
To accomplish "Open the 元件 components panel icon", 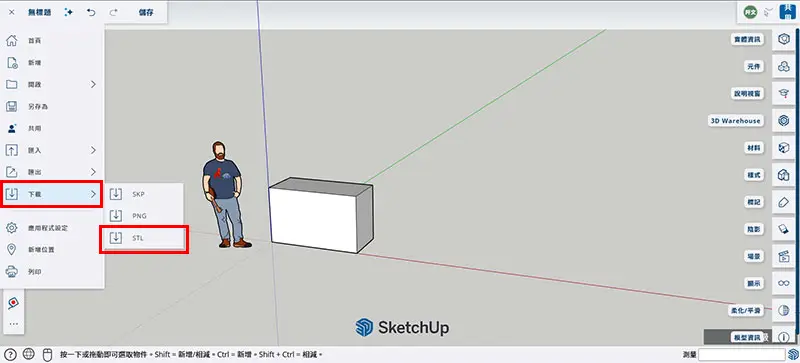I will [x=784, y=66].
